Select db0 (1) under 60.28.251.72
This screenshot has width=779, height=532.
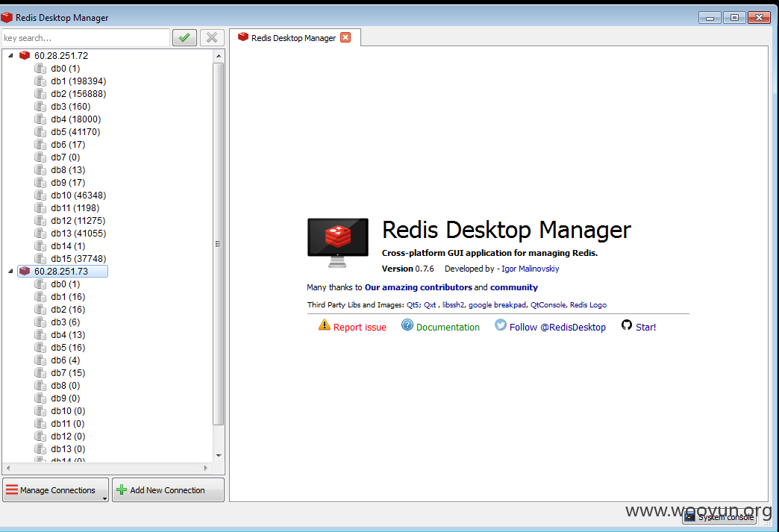click(x=65, y=68)
